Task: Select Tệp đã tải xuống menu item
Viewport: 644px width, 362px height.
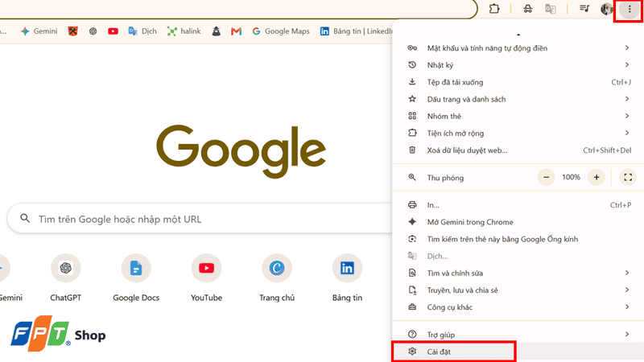Action: pyautogui.click(x=518, y=82)
